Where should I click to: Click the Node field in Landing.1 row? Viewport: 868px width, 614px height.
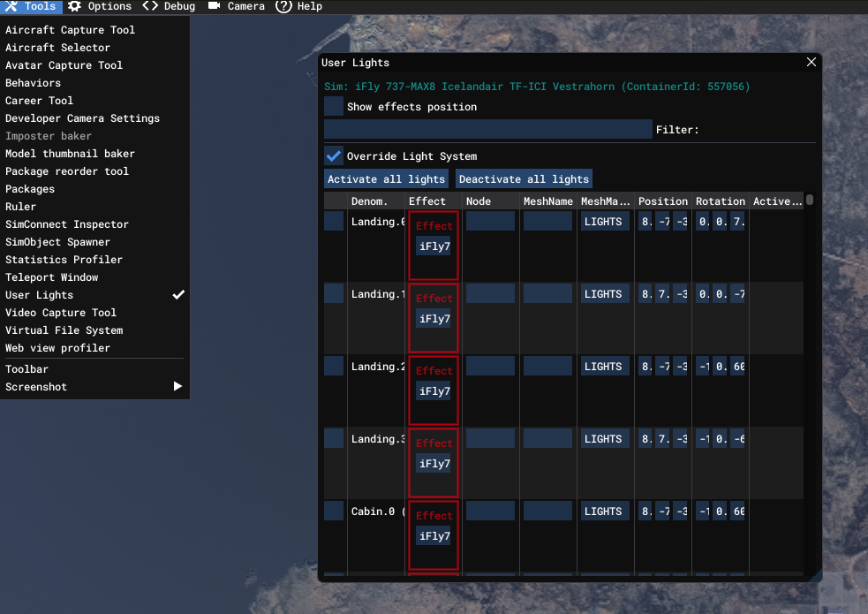pyautogui.click(x=490, y=294)
